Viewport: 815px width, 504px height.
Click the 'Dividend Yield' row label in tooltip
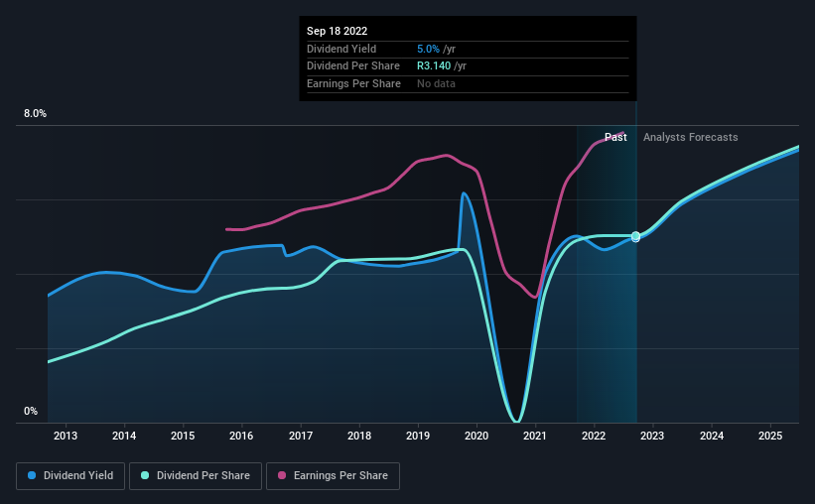click(x=341, y=49)
